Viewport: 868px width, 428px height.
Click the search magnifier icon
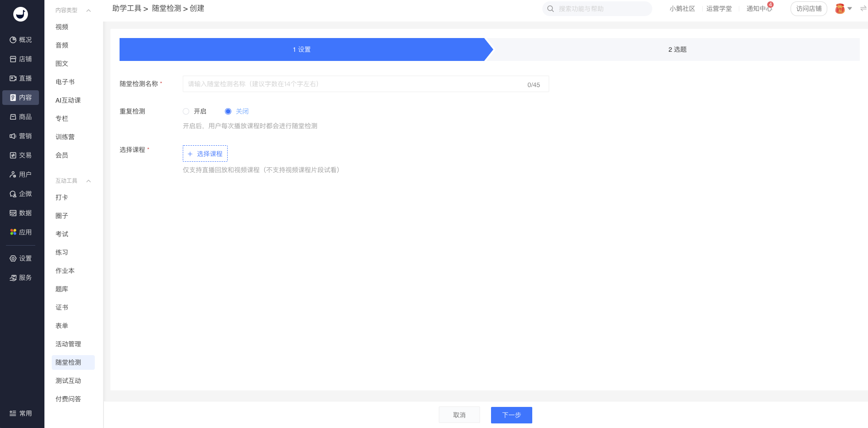click(x=551, y=9)
